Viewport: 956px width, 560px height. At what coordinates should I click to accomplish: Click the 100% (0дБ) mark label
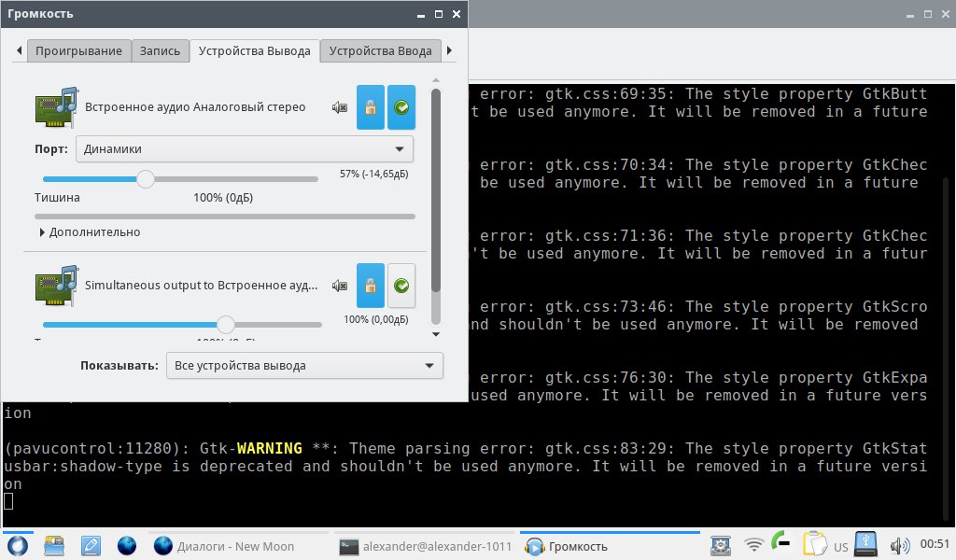[223, 198]
